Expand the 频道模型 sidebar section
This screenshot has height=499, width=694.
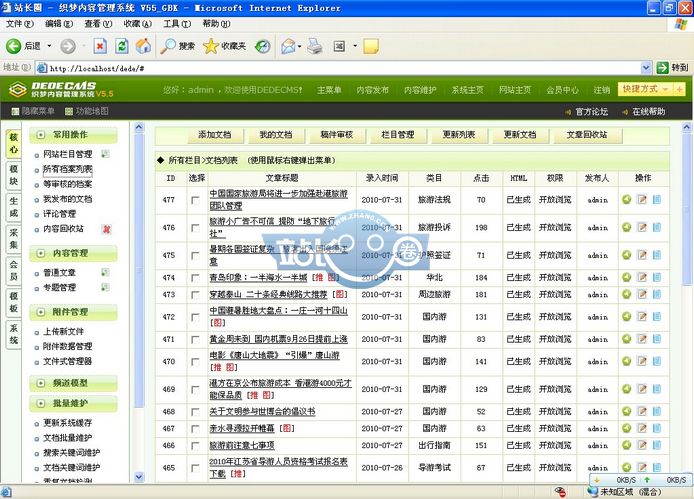coord(41,383)
